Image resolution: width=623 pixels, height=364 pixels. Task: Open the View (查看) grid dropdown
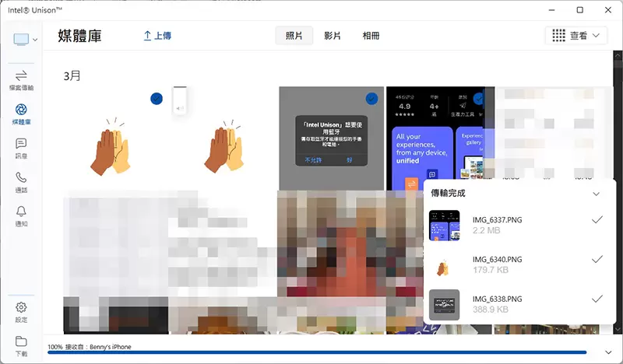click(x=576, y=36)
